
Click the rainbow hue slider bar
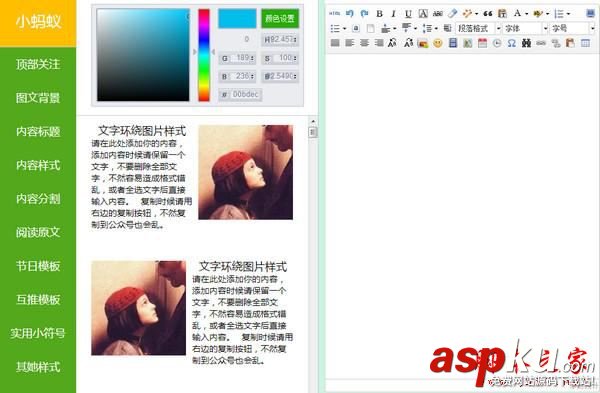(x=204, y=55)
